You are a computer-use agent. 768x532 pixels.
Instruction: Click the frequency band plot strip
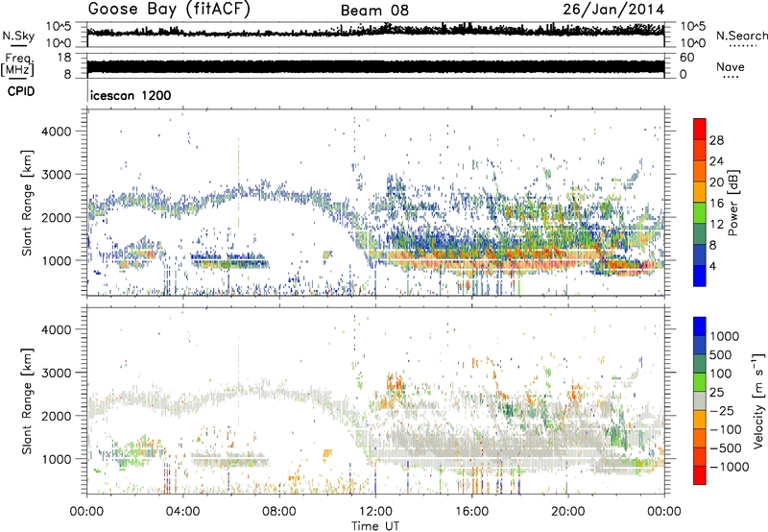(x=375, y=65)
